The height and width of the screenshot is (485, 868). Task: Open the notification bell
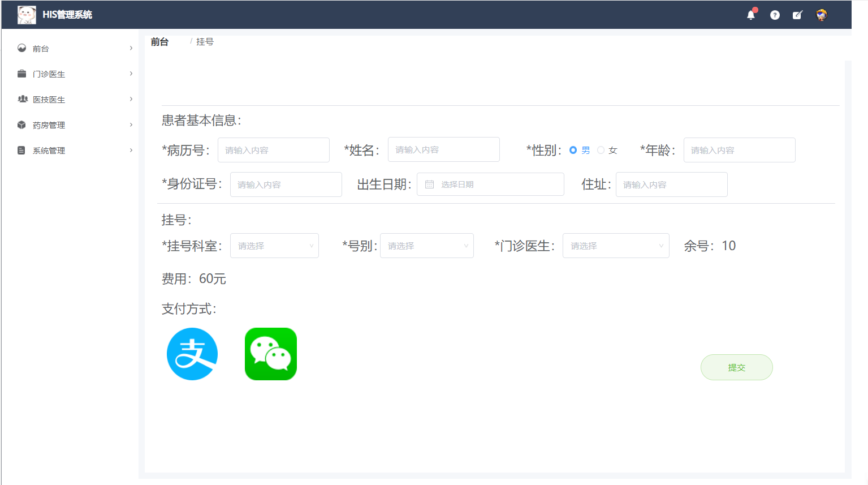[751, 15]
